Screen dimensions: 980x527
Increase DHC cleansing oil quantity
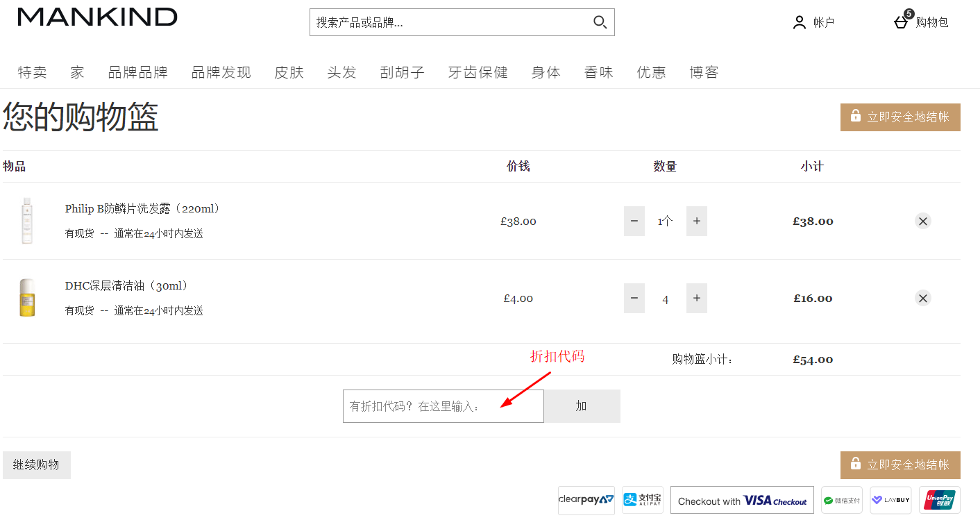click(x=697, y=299)
